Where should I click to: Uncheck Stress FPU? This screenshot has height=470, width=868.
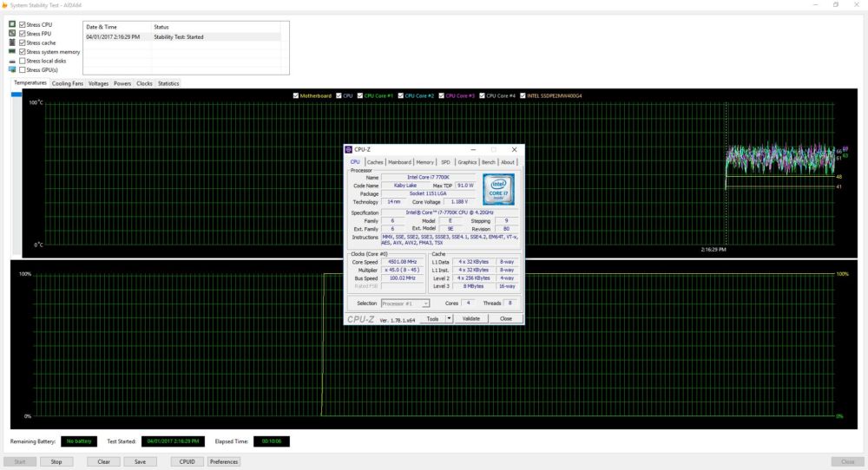click(23, 33)
